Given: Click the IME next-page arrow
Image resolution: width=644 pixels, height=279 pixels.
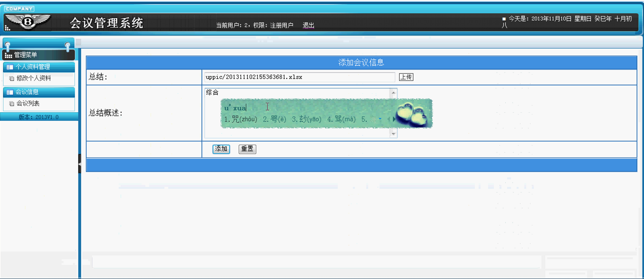Looking at the screenshot, I should [x=394, y=120].
